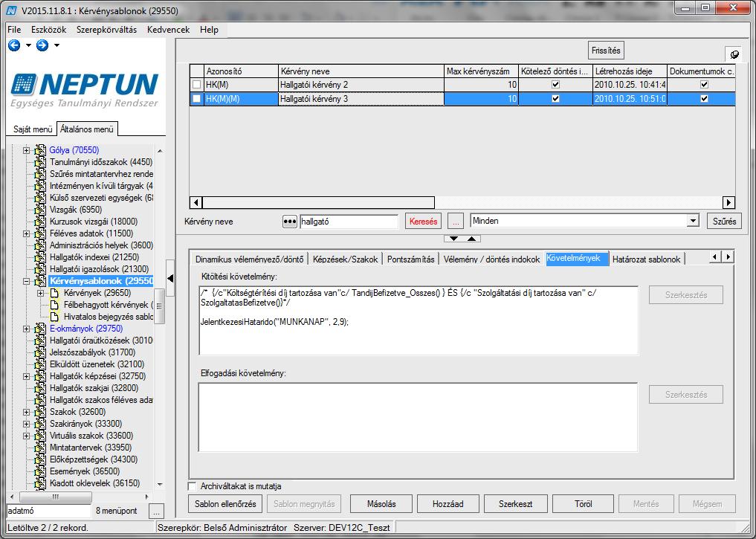Click the grid horizontal scrollbar thumb
Screen dimensions: 756x539
point(318,202)
